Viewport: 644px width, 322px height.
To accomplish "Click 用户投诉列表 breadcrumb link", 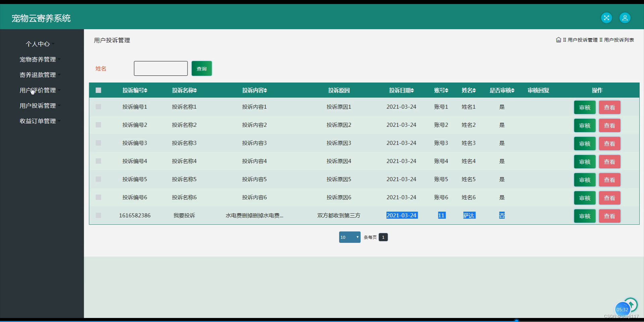I will pyautogui.click(x=619, y=40).
